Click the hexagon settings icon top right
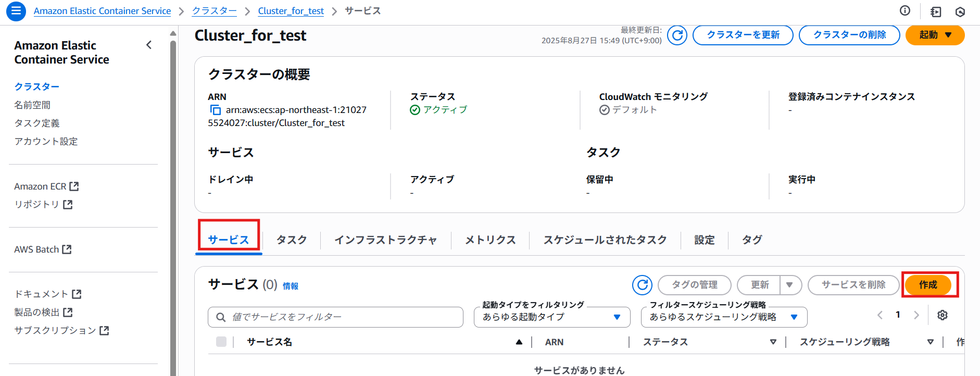 [x=960, y=11]
